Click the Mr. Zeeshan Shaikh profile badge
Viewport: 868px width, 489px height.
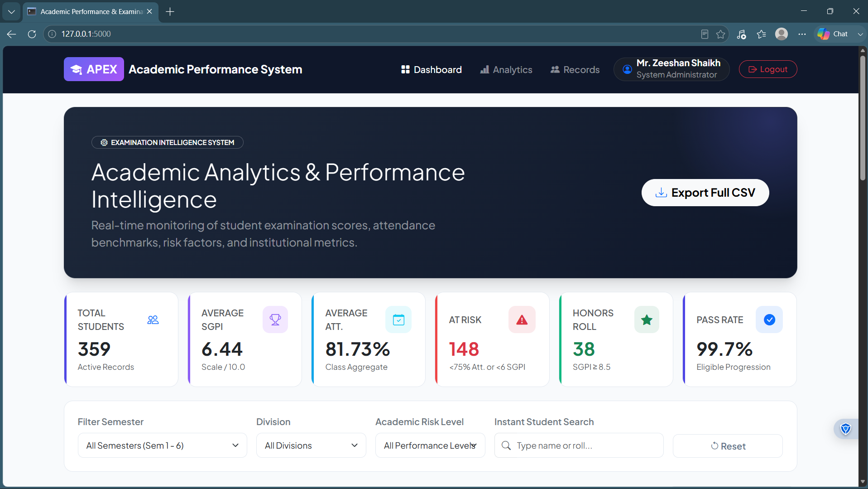[x=671, y=69]
